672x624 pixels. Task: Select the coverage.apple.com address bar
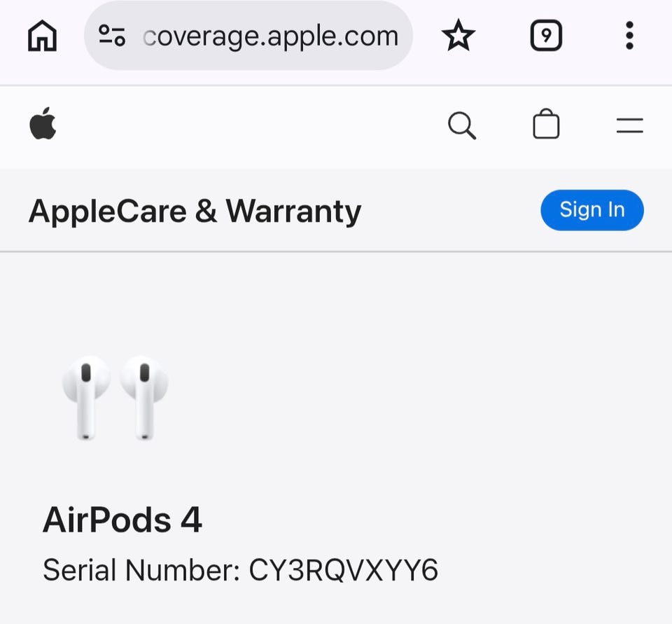pos(248,36)
